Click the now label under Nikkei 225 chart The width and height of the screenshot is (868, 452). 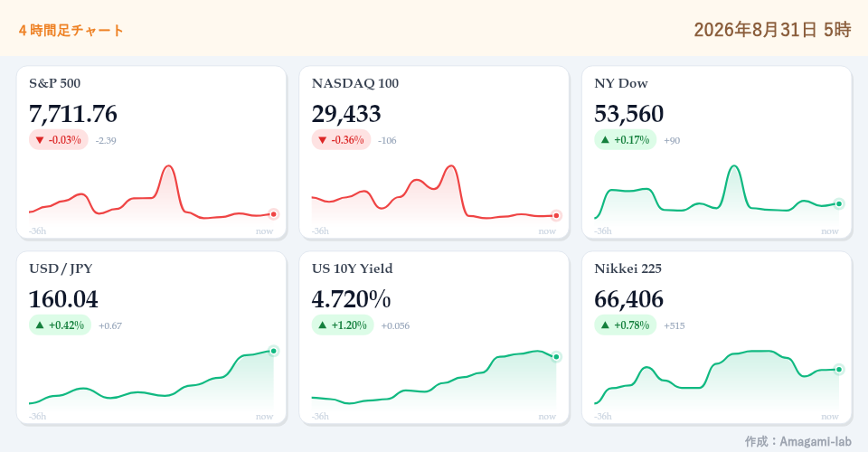tap(830, 417)
